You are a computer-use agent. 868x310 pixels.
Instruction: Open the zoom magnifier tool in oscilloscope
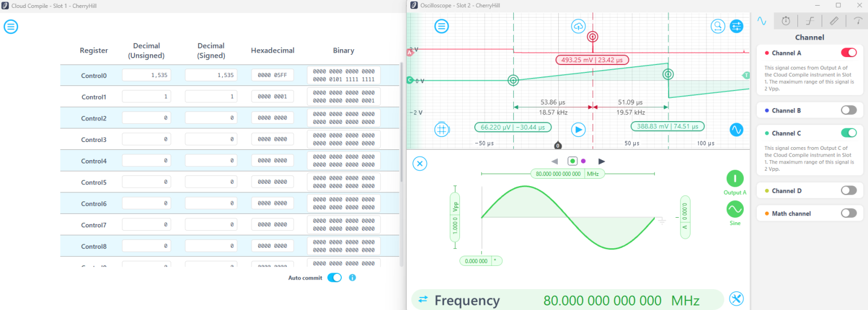(x=718, y=26)
